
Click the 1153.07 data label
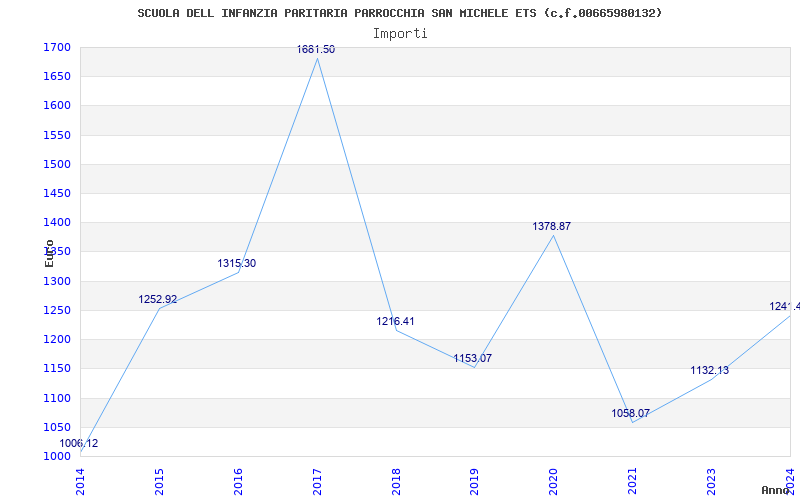[x=473, y=358]
